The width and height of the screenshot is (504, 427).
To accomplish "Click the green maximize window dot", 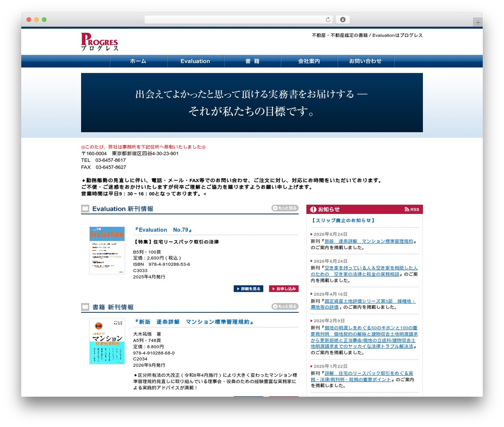I will tap(44, 20).
